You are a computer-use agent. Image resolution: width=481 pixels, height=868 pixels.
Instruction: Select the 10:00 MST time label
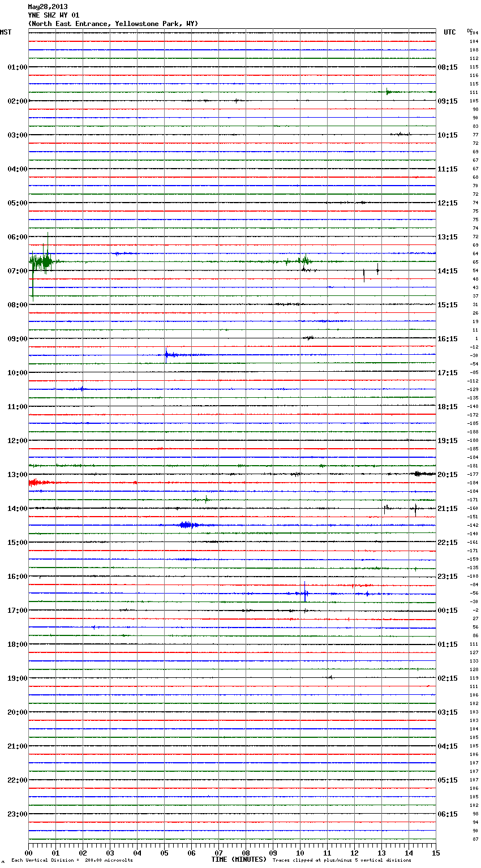(17, 373)
